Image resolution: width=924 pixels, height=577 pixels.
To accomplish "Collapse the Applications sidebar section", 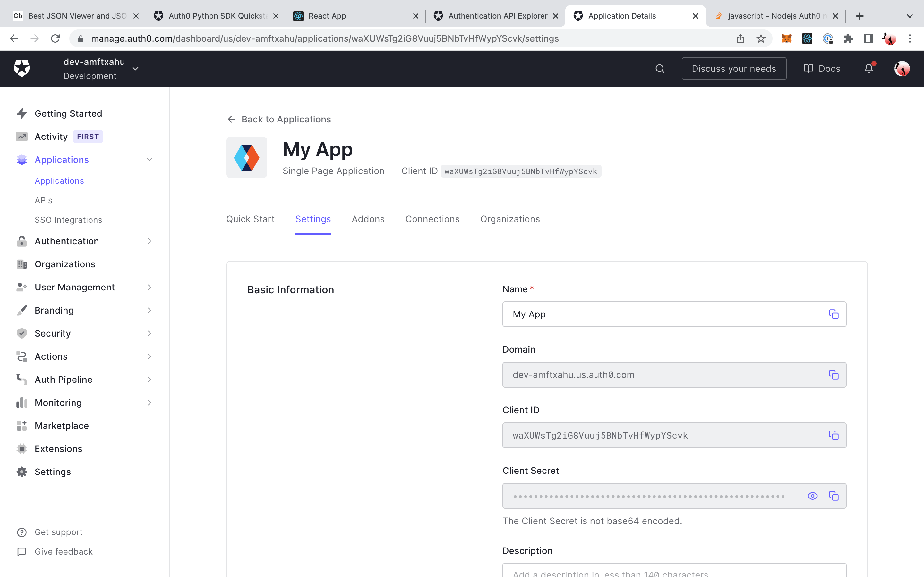I will (x=149, y=160).
